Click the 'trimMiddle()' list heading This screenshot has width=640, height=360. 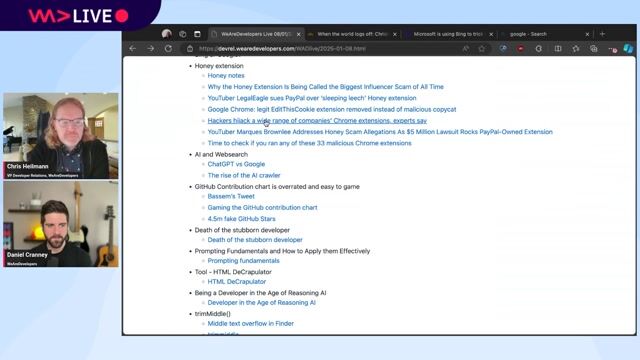[213, 314]
